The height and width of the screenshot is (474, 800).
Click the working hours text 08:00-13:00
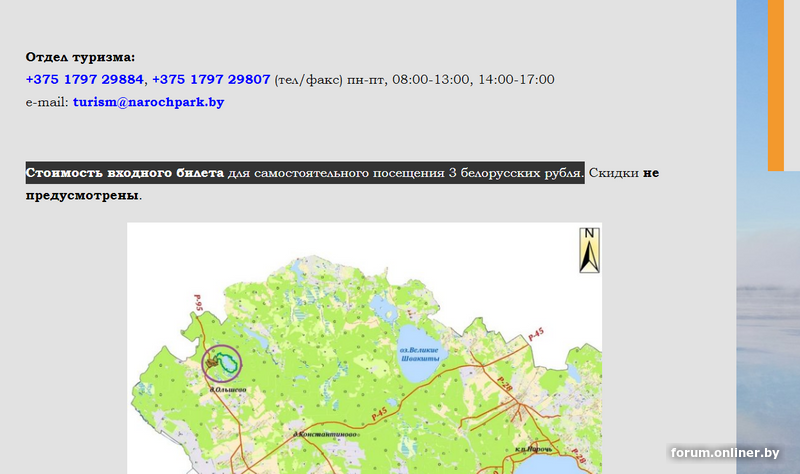pyautogui.click(x=432, y=79)
